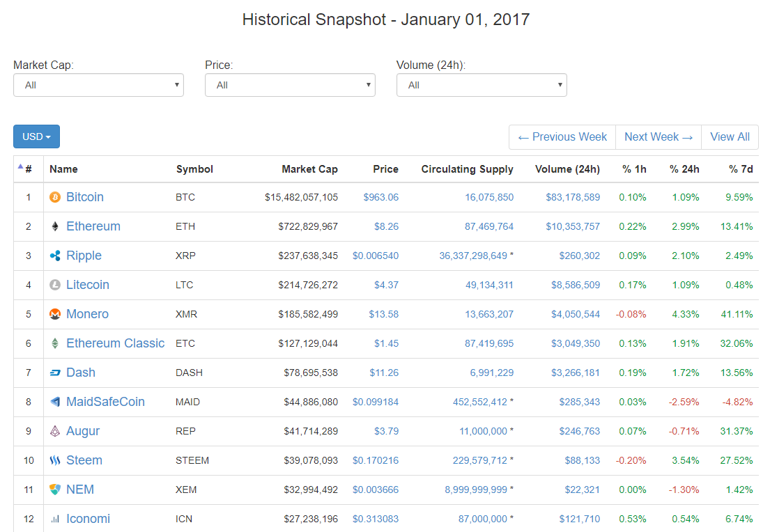Select the MAID symbol cell
Image resolution: width=770 pixels, height=532 pixels.
(187, 402)
